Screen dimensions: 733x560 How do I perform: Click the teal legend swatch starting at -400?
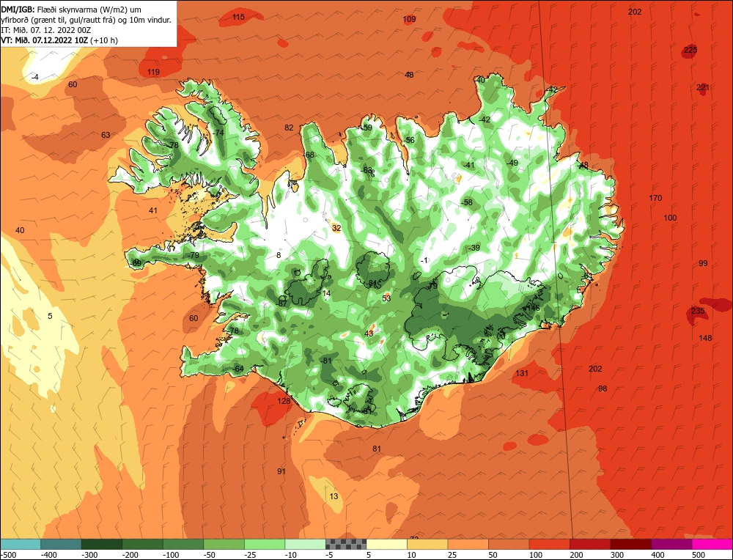61,544
